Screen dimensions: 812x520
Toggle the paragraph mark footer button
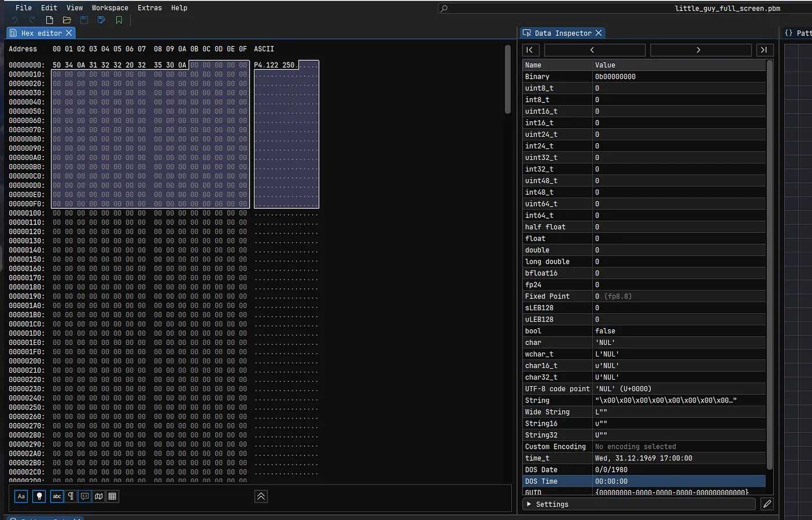tap(71, 496)
